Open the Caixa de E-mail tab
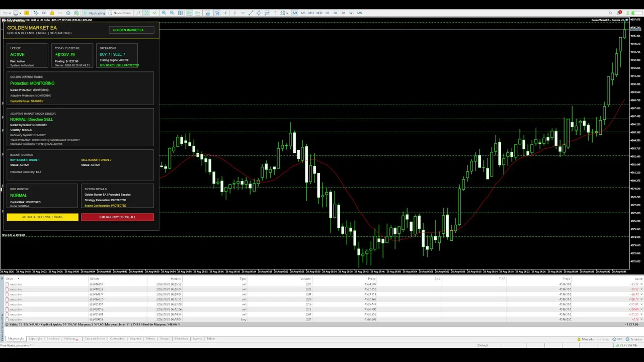Image resolution: width=644 pixels, height=362 pixels. 95,338
